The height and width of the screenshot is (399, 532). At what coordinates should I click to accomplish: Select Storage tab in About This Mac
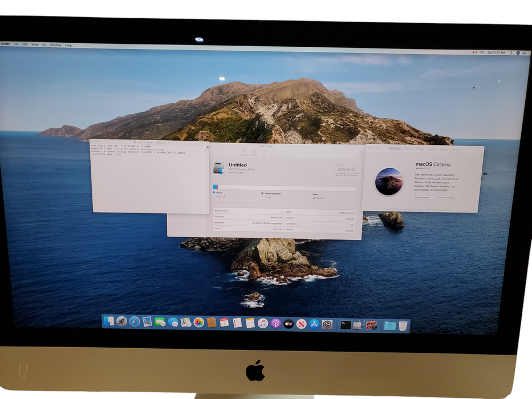coord(420,149)
